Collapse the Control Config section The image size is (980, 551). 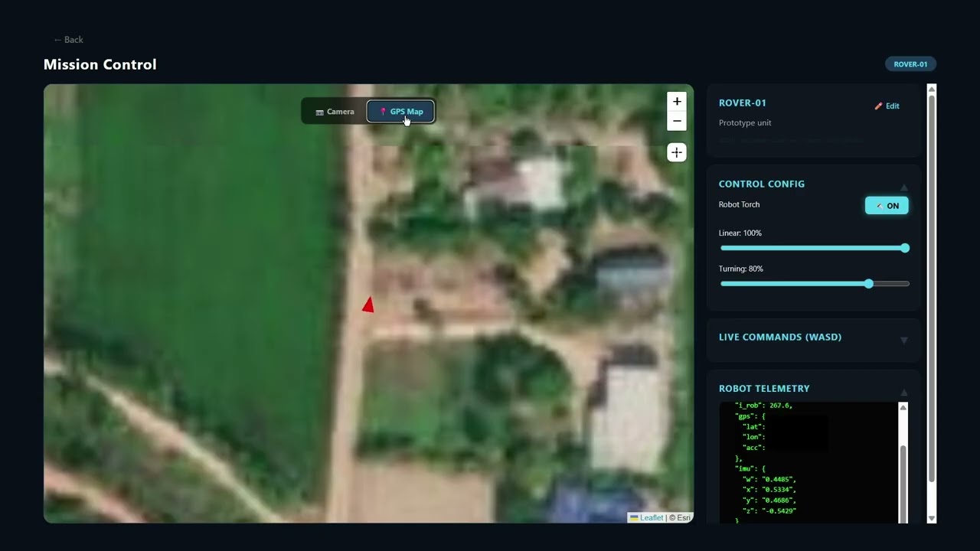tap(903, 187)
